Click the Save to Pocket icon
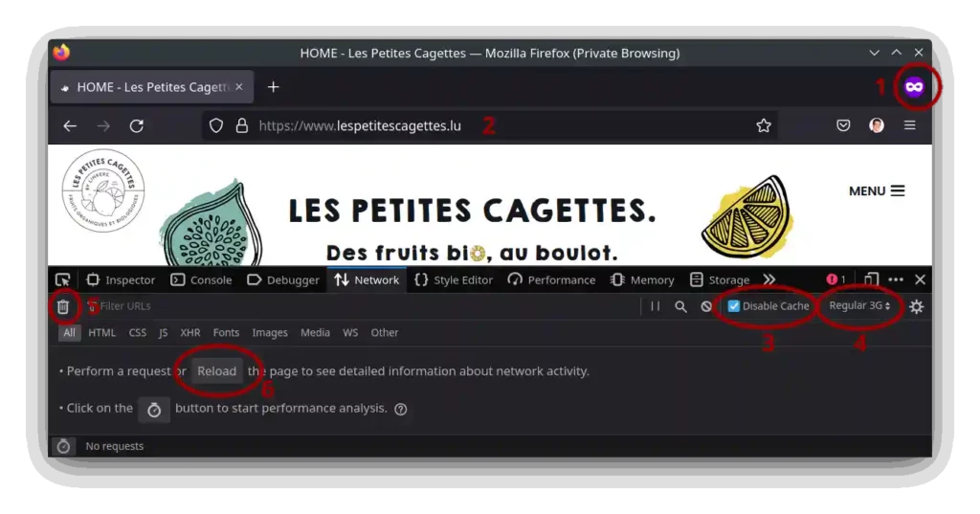 tap(843, 125)
